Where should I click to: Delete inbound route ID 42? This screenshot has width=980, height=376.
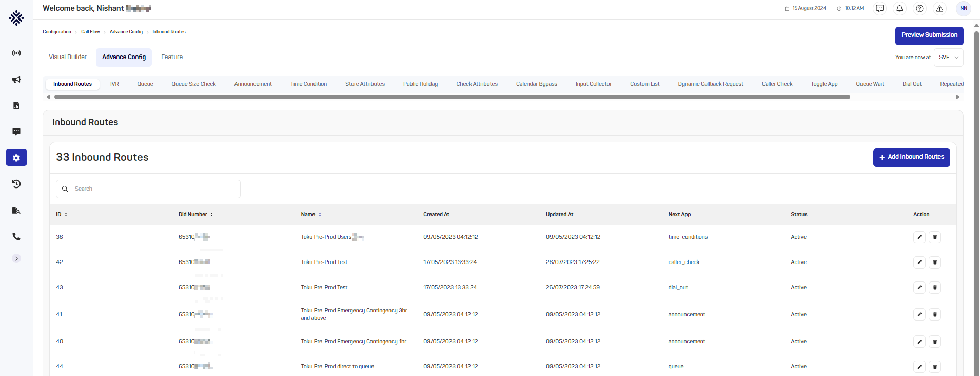935,262
